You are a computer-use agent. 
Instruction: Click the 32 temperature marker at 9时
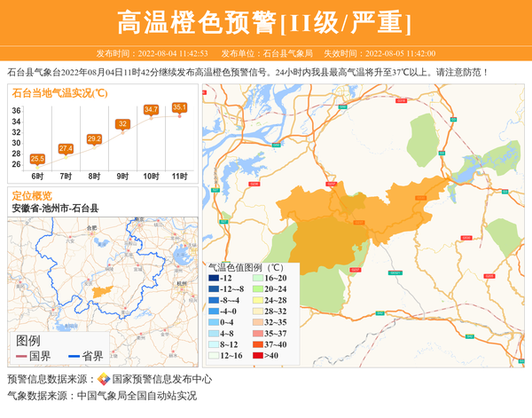(x=122, y=124)
